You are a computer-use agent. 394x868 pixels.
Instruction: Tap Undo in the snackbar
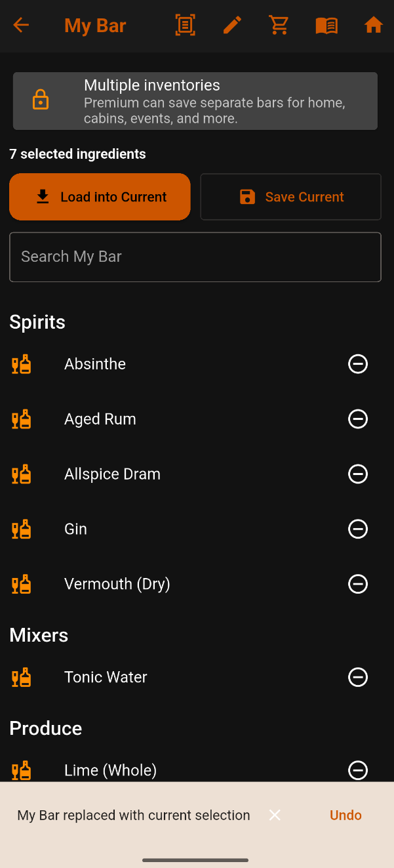tap(345, 815)
